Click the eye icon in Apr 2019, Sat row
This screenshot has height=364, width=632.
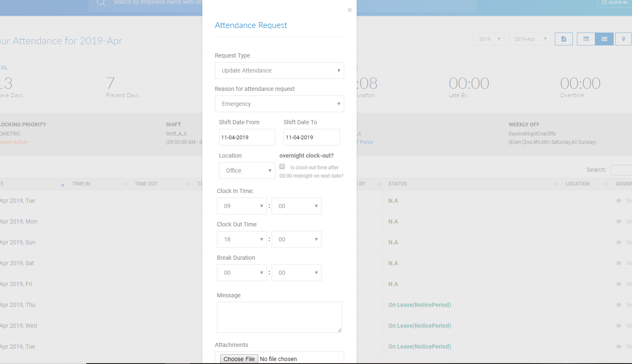pyautogui.click(x=619, y=263)
